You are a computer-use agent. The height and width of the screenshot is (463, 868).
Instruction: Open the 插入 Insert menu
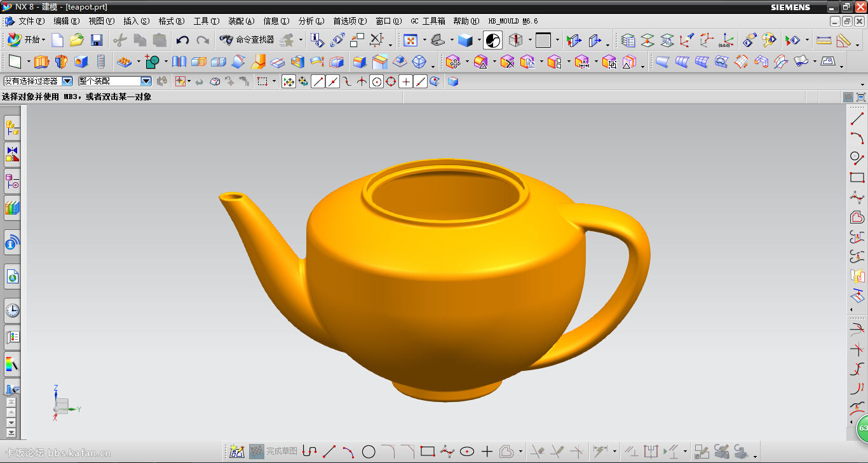point(136,21)
